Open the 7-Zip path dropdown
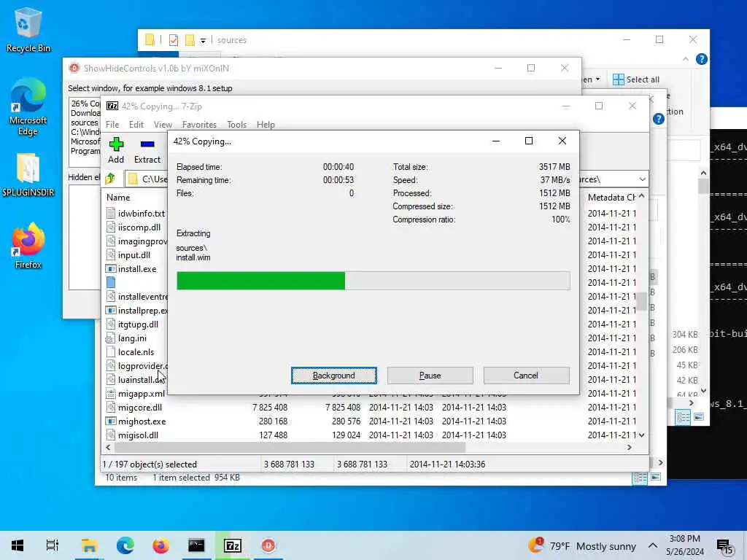The image size is (747, 560). tap(642, 179)
